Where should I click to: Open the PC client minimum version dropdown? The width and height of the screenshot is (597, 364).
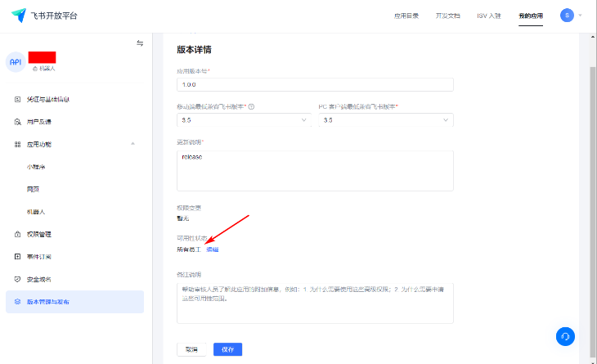pyautogui.click(x=386, y=120)
